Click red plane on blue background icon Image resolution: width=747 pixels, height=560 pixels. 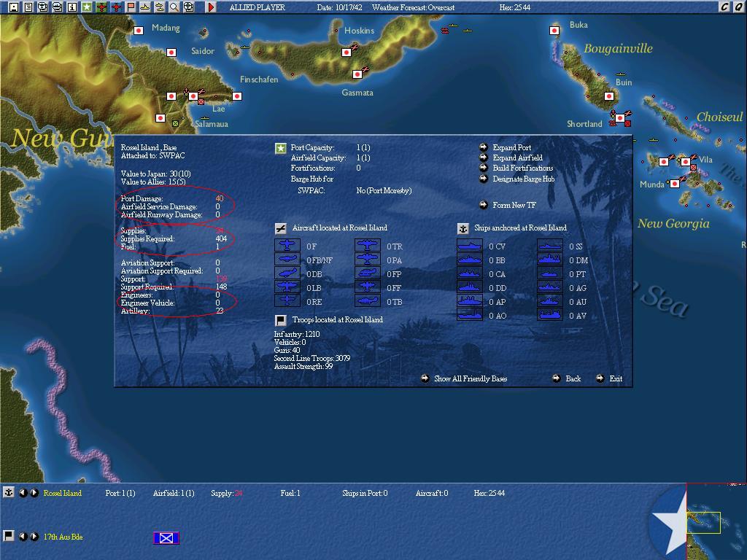tap(116, 7)
